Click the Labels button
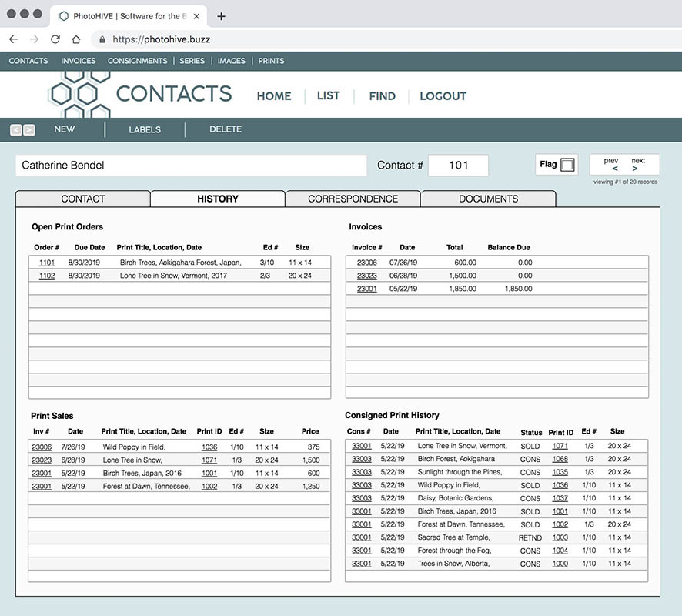Screen dimensions: 682x616 point(145,129)
